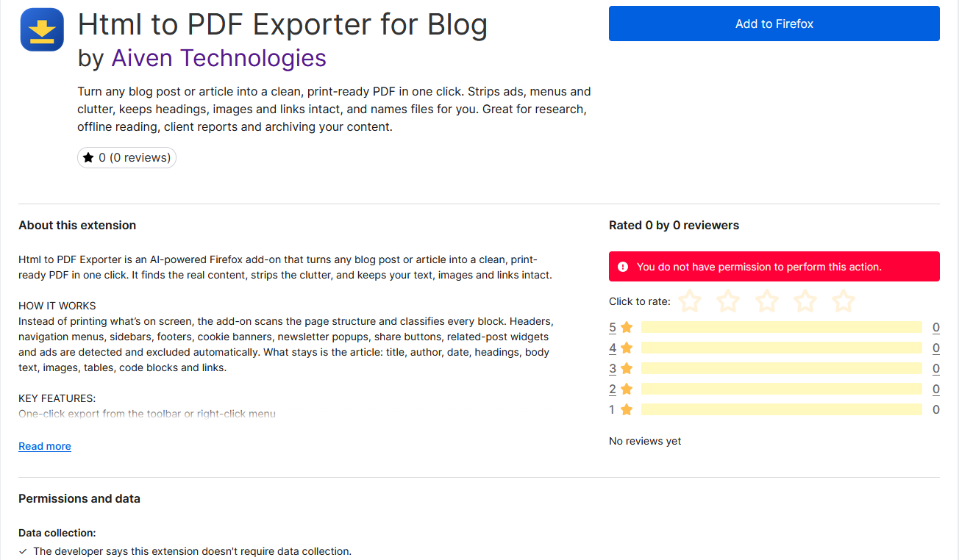Rate the extension three stars

pyautogui.click(x=767, y=301)
